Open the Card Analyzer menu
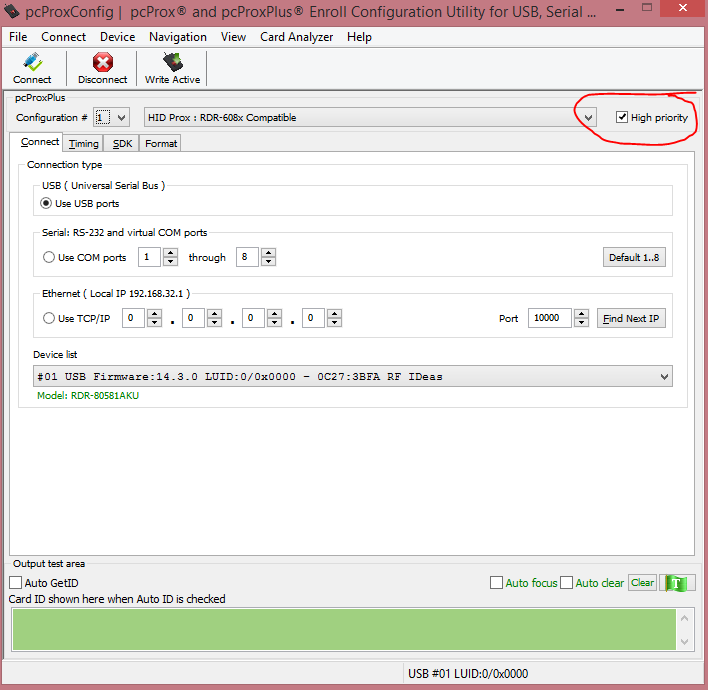 296,37
